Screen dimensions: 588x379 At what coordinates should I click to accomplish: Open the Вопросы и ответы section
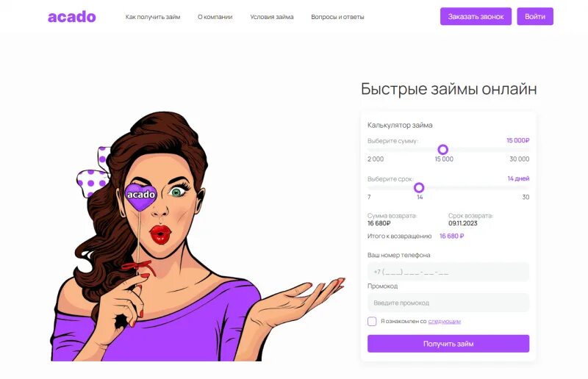337,17
